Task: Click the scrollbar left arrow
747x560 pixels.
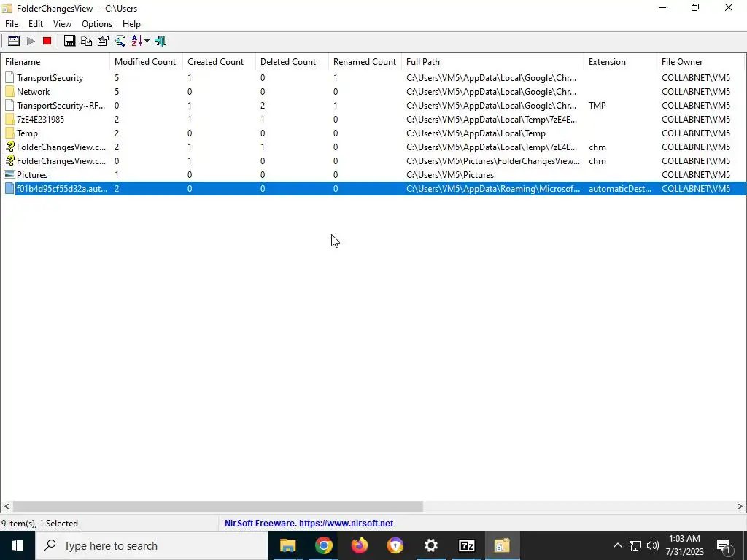Action: tap(6, 507)
